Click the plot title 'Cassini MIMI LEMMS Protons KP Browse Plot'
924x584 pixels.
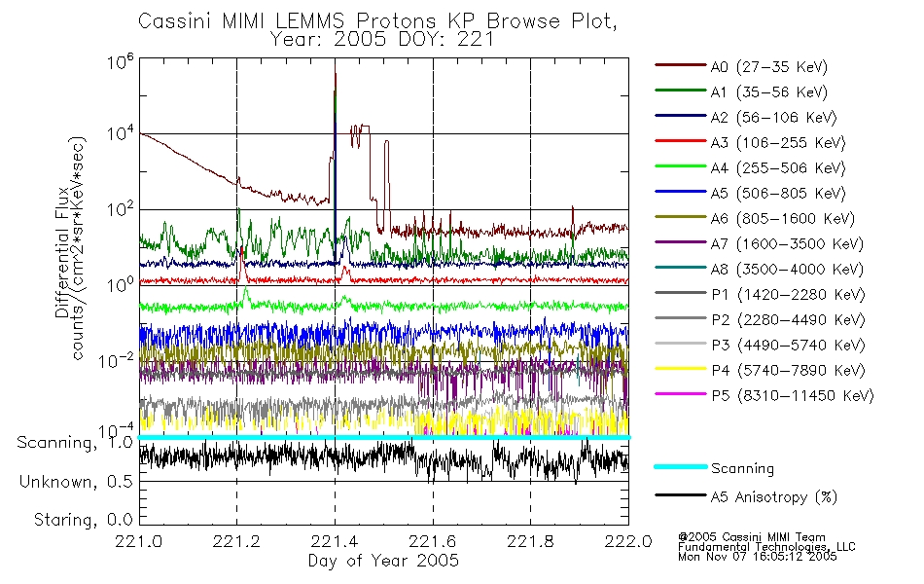(x=377, y=21)
